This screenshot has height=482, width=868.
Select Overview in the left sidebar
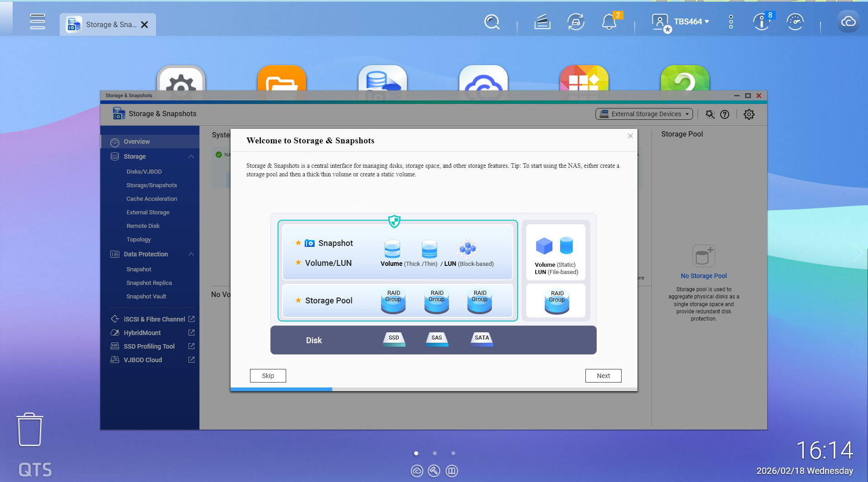pos(137,142)
